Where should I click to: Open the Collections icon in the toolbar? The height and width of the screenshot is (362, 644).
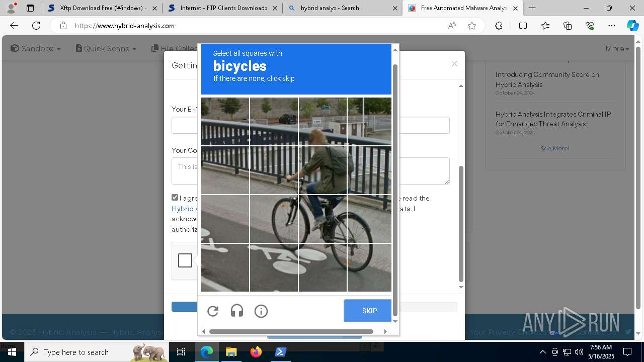568,26
